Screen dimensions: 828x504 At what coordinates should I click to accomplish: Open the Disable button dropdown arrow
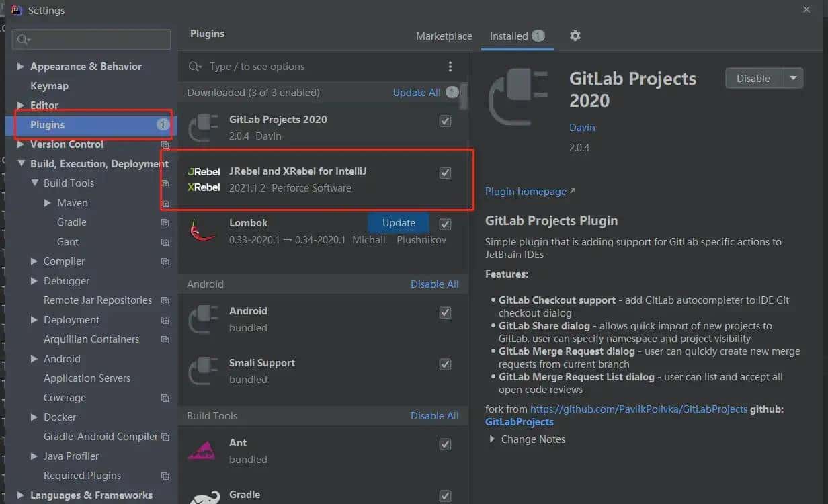(x=793, y=78)
